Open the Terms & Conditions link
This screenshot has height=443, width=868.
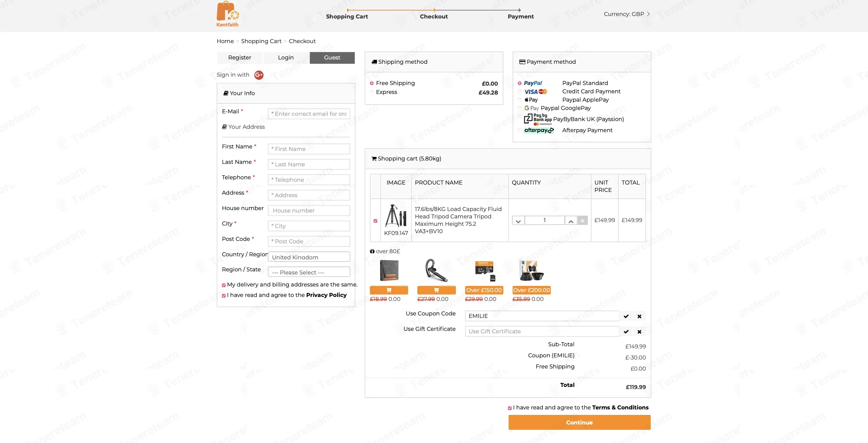pyautogui.click(x=620, y=408)
